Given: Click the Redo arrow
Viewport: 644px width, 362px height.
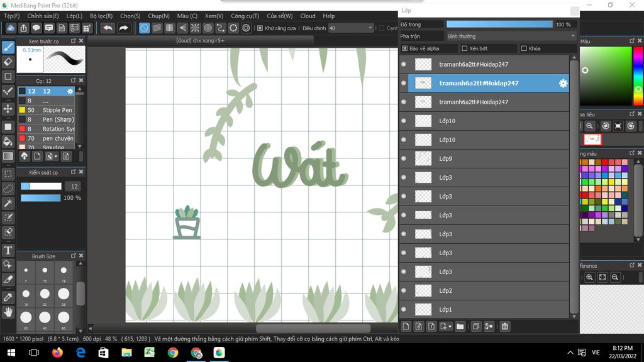Looking at the screenshot, I should [123, 28].
